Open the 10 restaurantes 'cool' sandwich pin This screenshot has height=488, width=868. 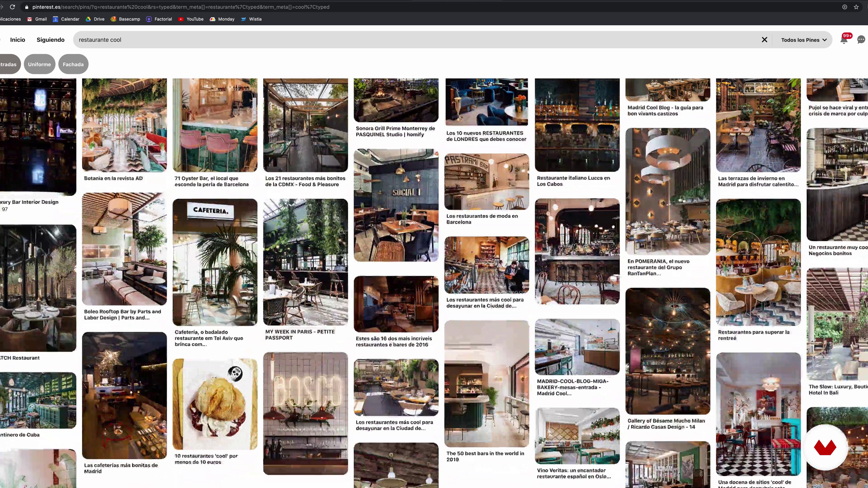tap(215, 404)
